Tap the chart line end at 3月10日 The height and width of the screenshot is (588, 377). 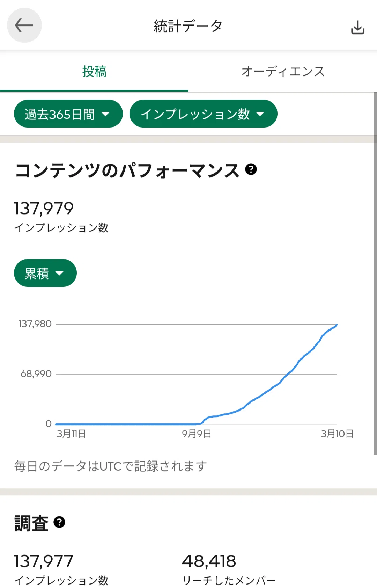click(336, 325)
